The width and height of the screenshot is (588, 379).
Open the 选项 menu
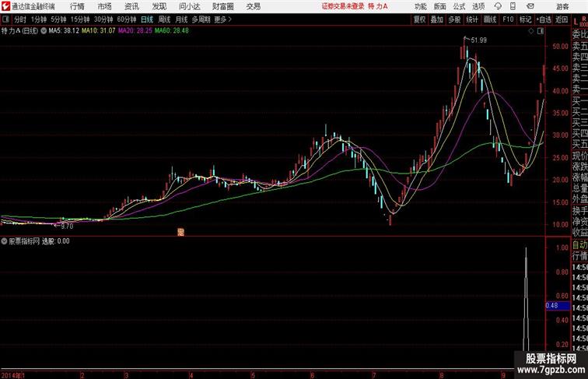tap(478, 6)
